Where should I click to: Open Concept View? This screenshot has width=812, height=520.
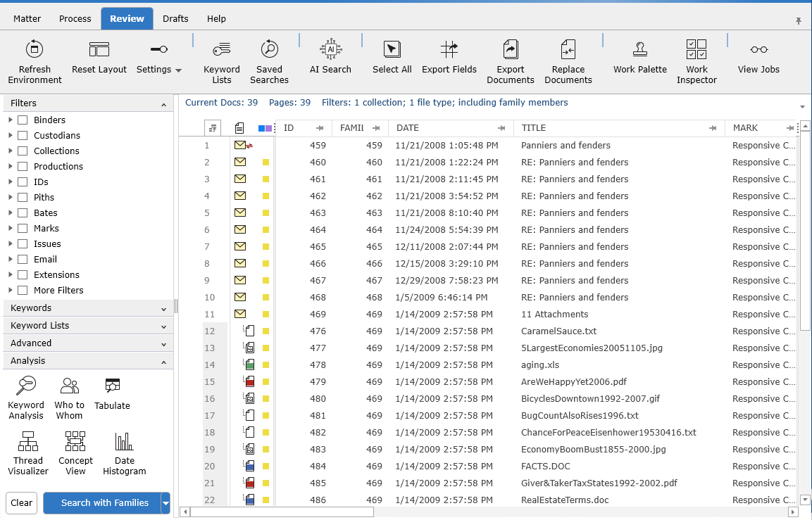coord(75,453)
